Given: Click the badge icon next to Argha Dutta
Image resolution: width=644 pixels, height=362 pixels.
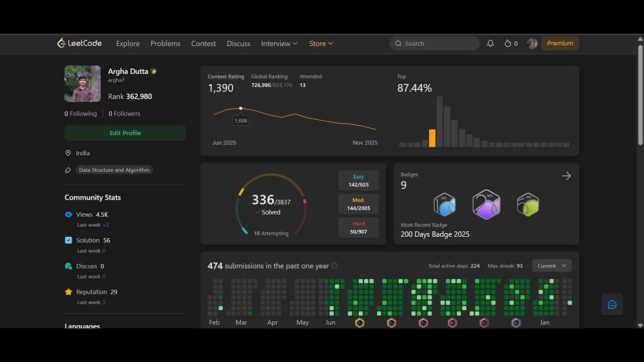Looking at the screenshot, I should coord(153,71).
